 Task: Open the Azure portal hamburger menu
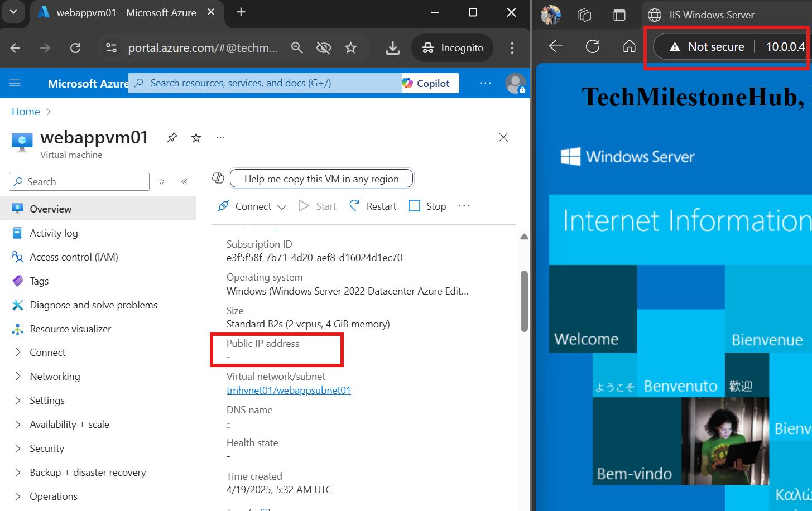pyautogui.click(x=15, y=83)
